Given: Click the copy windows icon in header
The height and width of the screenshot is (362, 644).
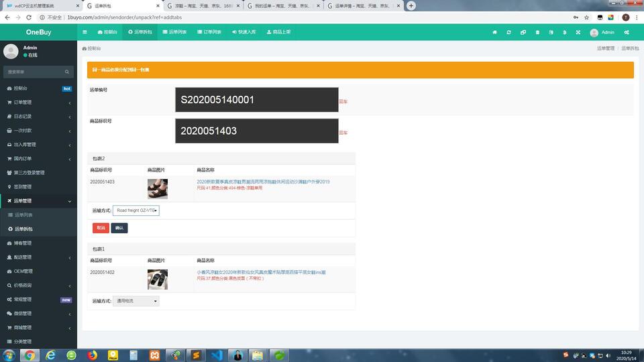Looking at the screenshot, I should (523, 32).
